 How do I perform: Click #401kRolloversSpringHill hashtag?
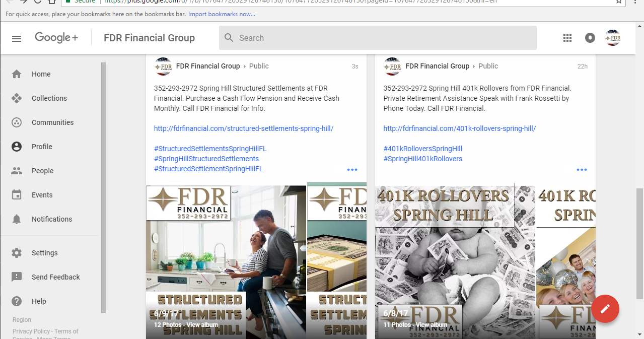(422, 149)
